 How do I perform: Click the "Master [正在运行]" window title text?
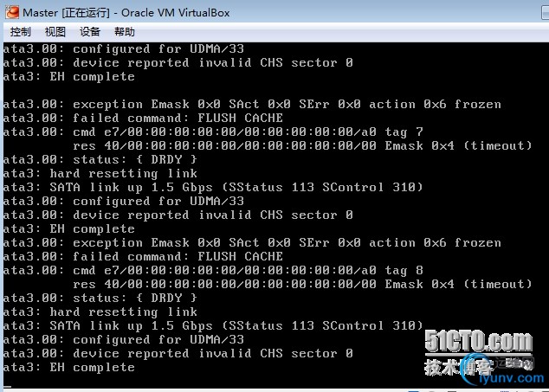pos(68,12)
